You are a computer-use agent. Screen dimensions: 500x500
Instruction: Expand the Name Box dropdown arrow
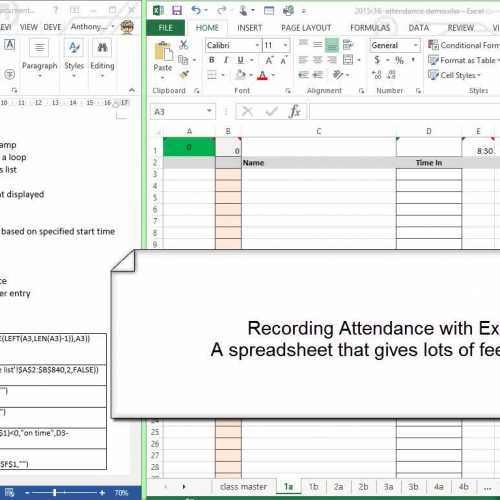pos(209,111)
